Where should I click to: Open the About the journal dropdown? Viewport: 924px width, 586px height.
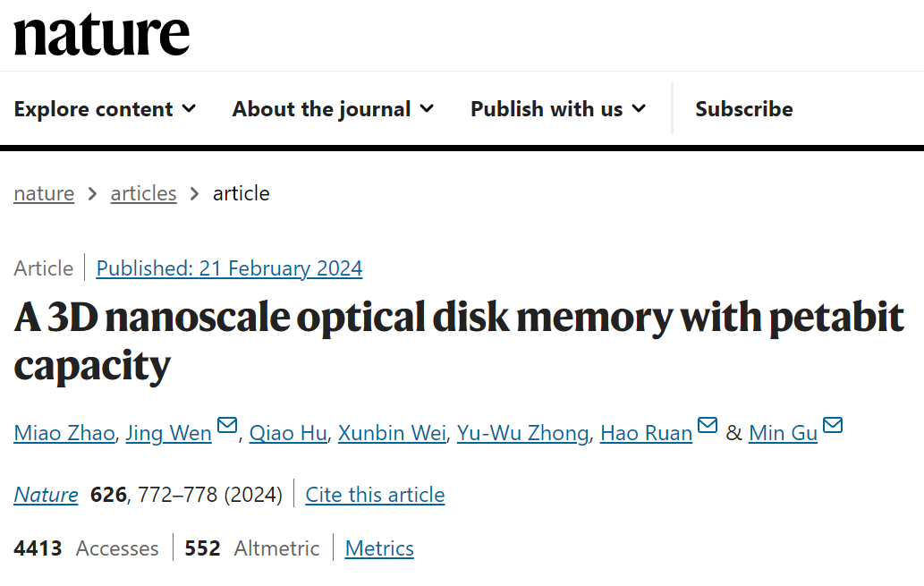coord(333,109)
